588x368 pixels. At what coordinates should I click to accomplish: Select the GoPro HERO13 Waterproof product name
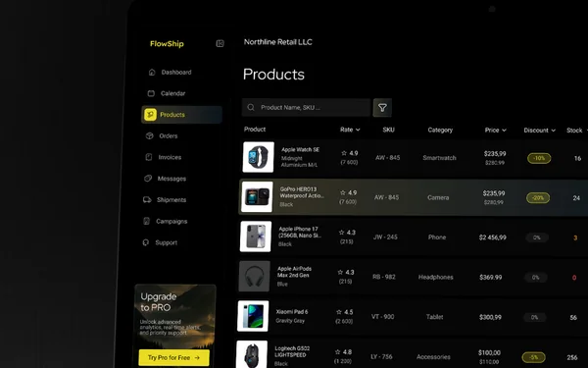302,192
